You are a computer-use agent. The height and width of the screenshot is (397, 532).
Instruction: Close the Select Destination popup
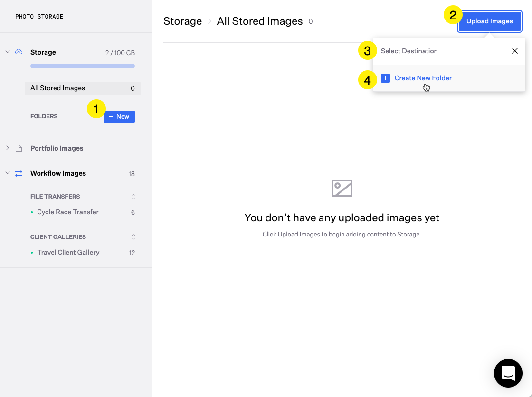pyautogui.click(x=514, y=51)
